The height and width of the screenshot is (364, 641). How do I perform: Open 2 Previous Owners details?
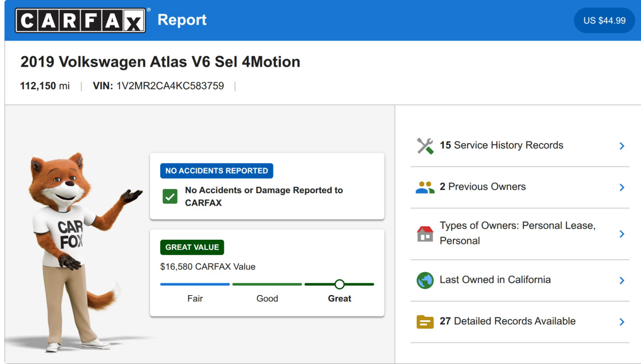click(x=520, y=187)
